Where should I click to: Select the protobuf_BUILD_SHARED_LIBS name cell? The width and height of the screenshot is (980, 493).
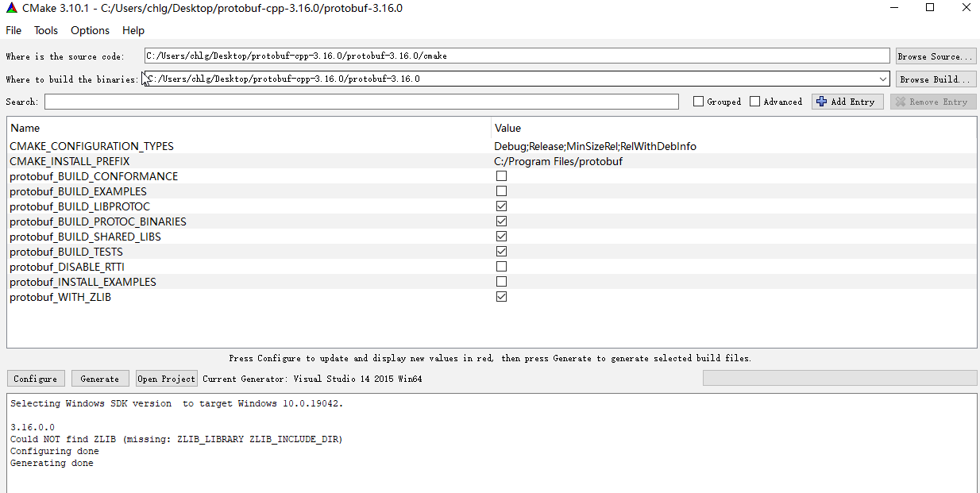point(85,237)
